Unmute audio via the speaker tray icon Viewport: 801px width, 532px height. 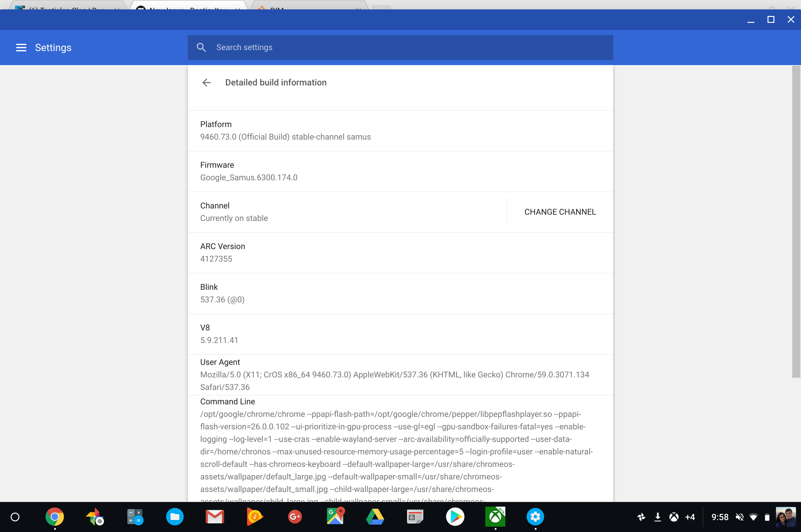pyautogui.click(x=740, y=517)
